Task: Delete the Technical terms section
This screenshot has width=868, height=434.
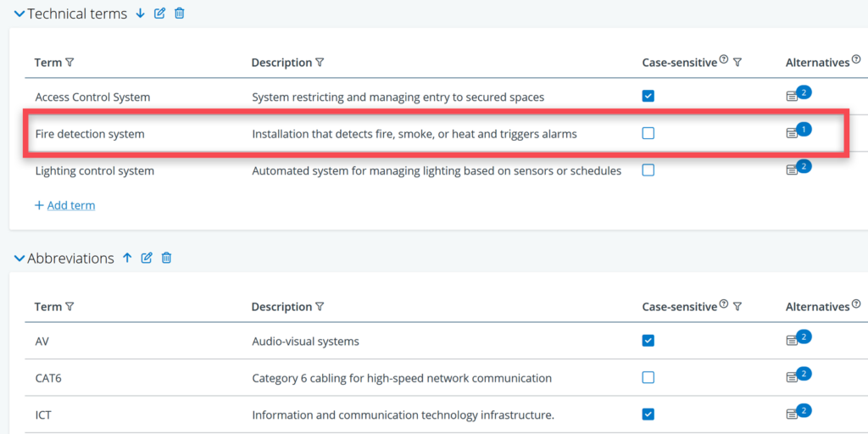Action: tap(179, 14)
